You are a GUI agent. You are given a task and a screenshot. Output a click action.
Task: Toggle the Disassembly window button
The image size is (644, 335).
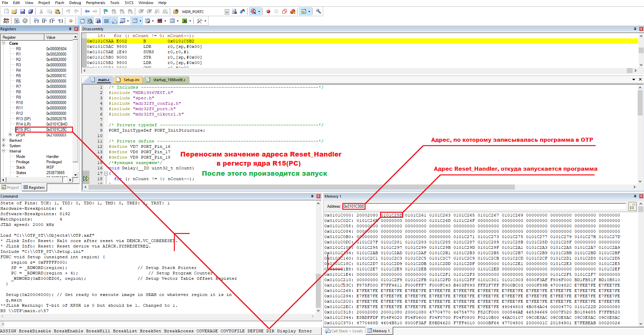[90, 21]
